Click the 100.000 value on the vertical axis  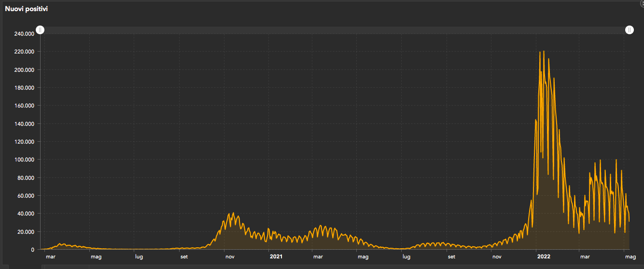[24, 160]
